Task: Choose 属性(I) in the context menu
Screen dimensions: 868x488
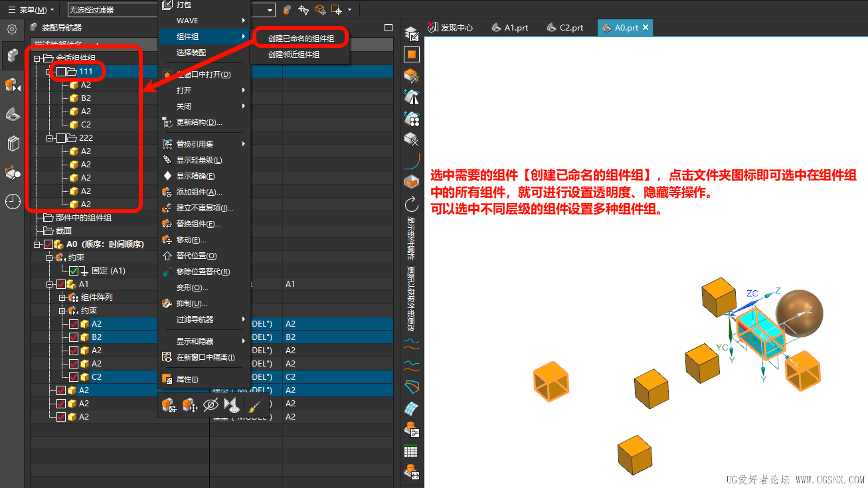Action: pos(187,379)
